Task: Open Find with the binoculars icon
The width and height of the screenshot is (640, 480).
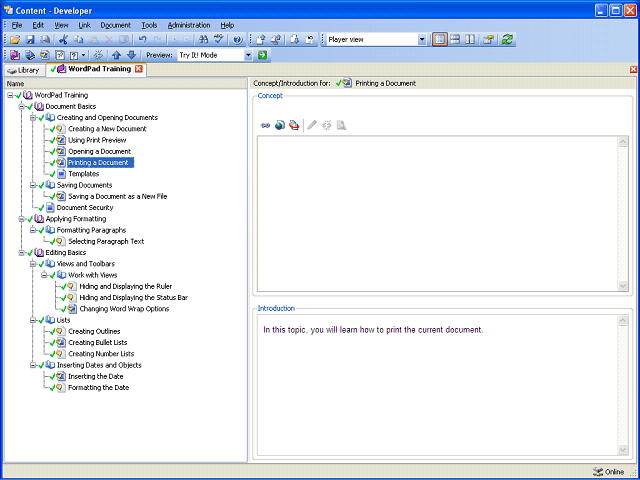Action: (x=204, y=40)
